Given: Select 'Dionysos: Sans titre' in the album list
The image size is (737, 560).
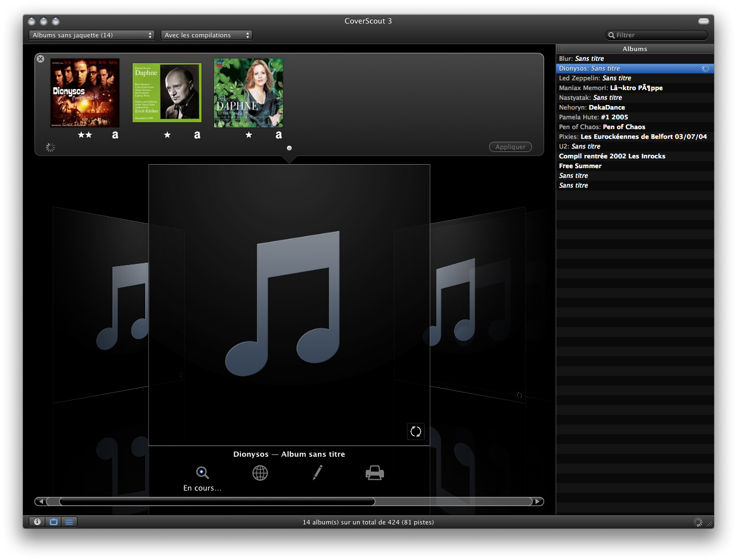Looking at the screenshot, I should click(635, 68).
